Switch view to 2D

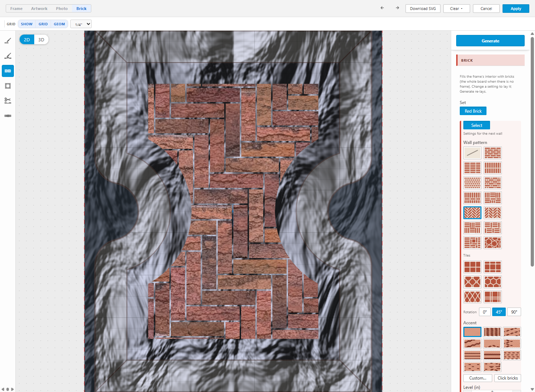coord(27,40)
